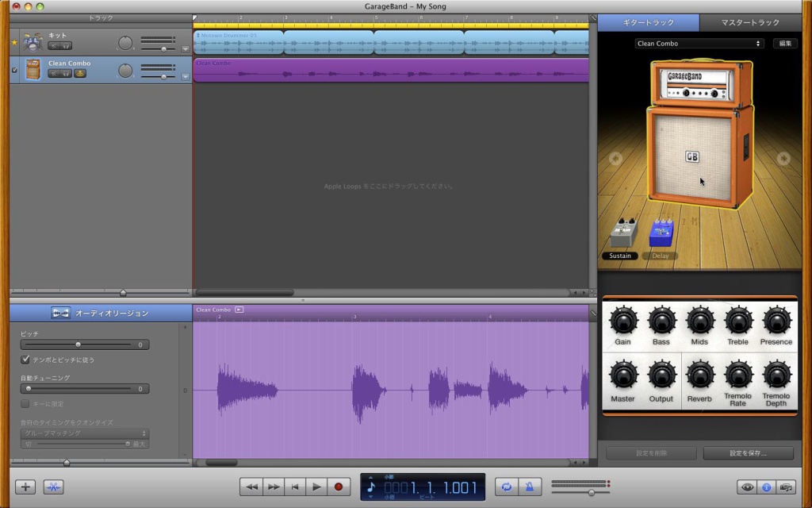Switch to the ギタートラック tab
The height and width of the screenshot is (508, 812).
coord(649,22)
